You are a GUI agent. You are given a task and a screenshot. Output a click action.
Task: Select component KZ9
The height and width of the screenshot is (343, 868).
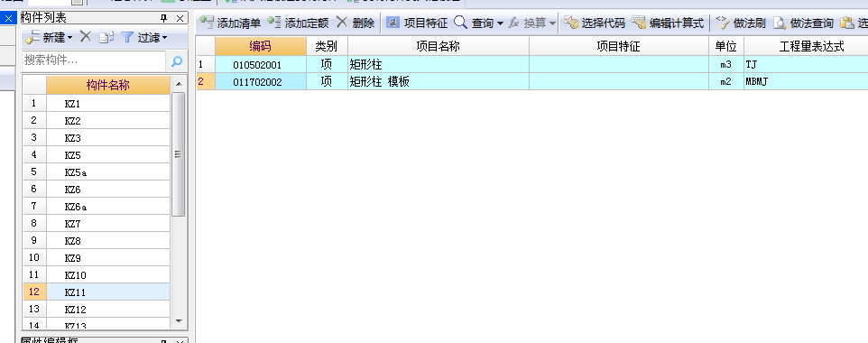point(108,257)
